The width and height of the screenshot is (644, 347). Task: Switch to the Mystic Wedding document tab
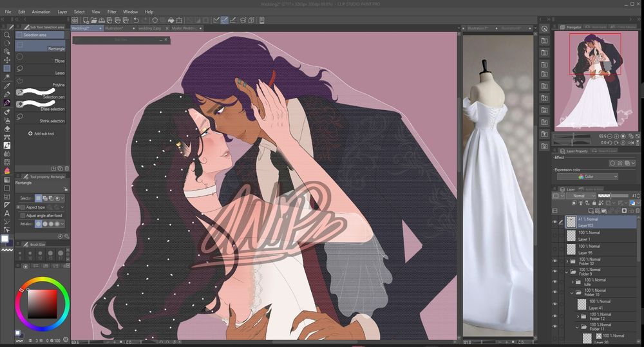coord(186,28)
